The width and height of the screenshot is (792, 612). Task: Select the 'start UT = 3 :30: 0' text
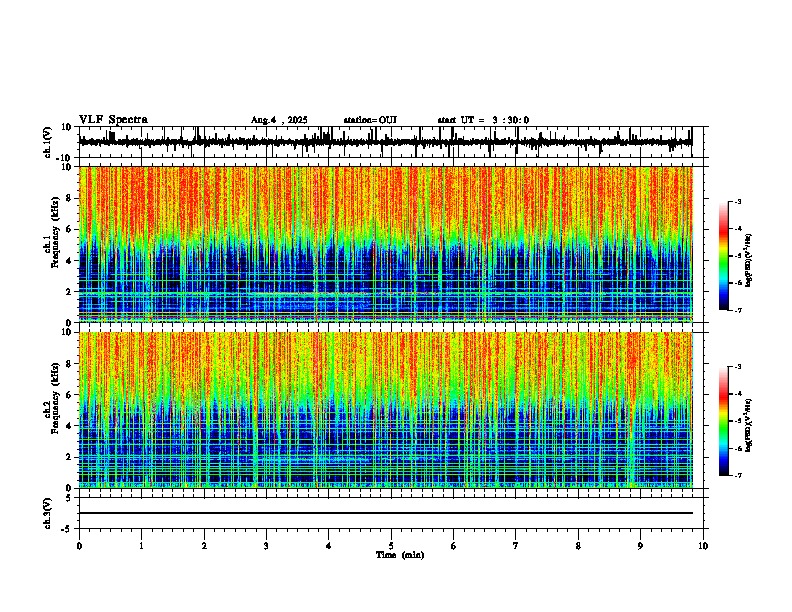(x=483, y=120)
